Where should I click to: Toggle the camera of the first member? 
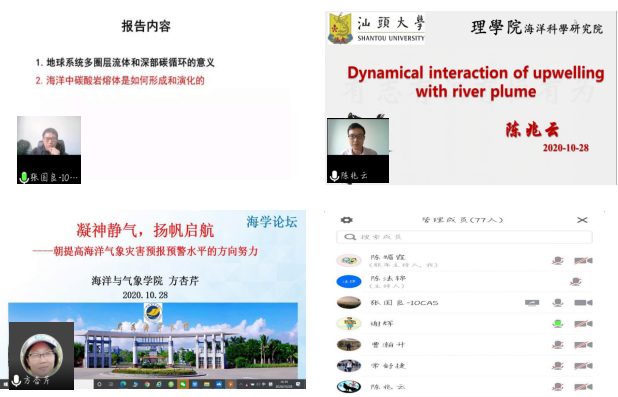tap(583, 261)
